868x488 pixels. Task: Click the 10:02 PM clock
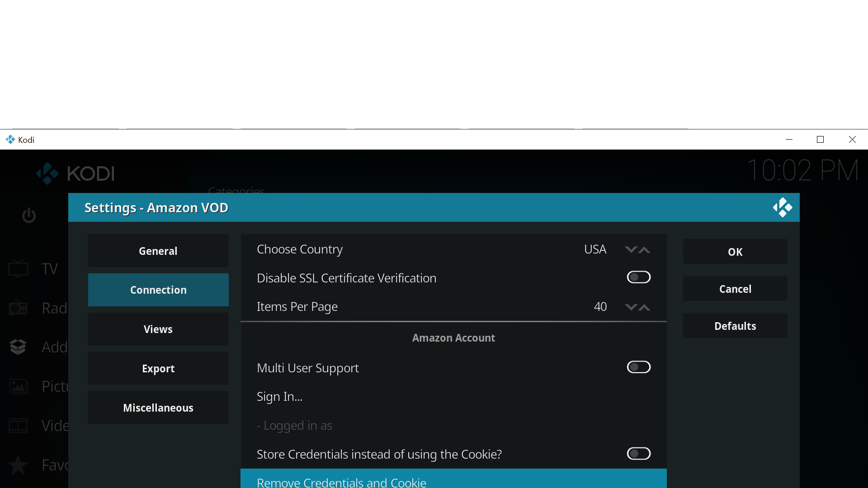point(802,170)
